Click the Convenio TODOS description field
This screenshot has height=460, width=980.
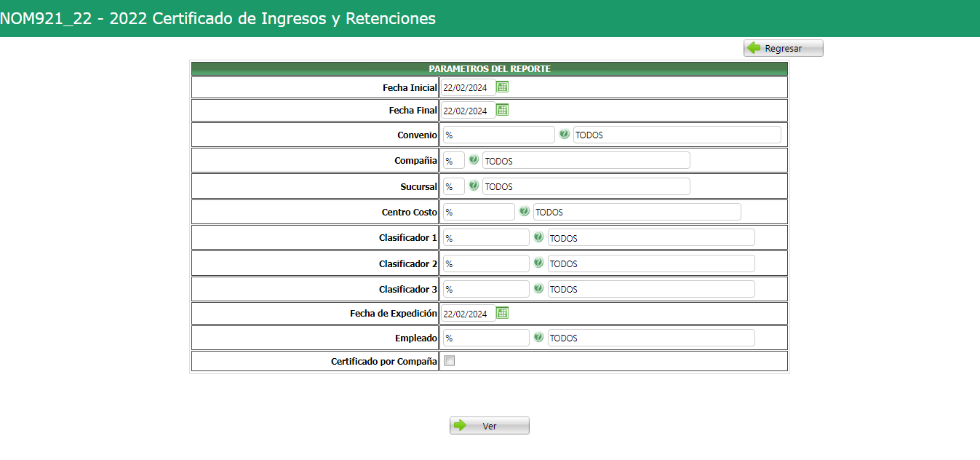pos(677,135)
